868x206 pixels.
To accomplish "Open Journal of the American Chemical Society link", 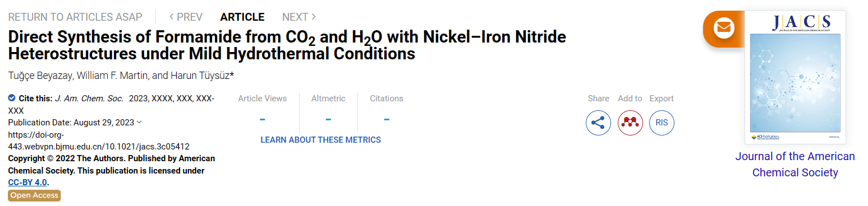I will [795, 164].
